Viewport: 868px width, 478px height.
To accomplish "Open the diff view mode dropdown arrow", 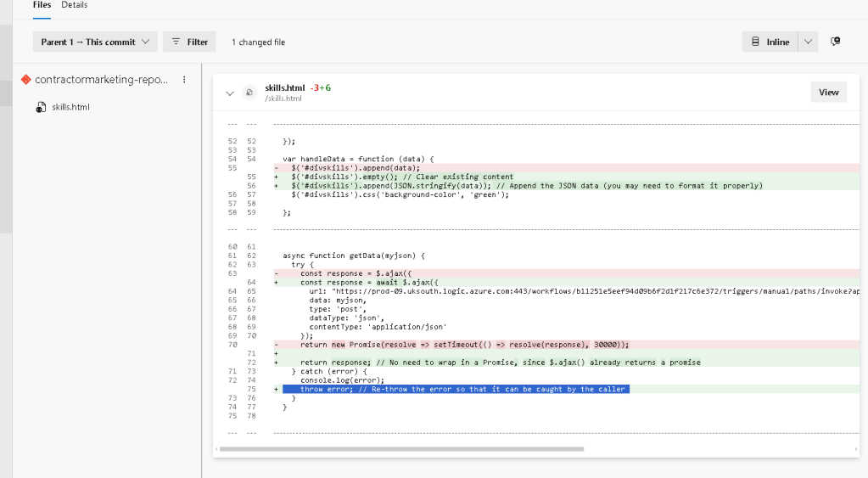I will (809, 42).
